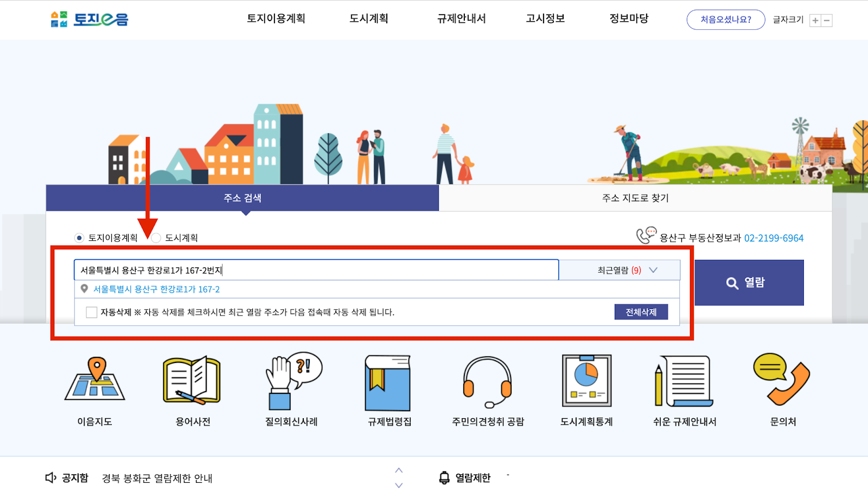
Task: Click the address search input field
Action: tap(316, 270)
